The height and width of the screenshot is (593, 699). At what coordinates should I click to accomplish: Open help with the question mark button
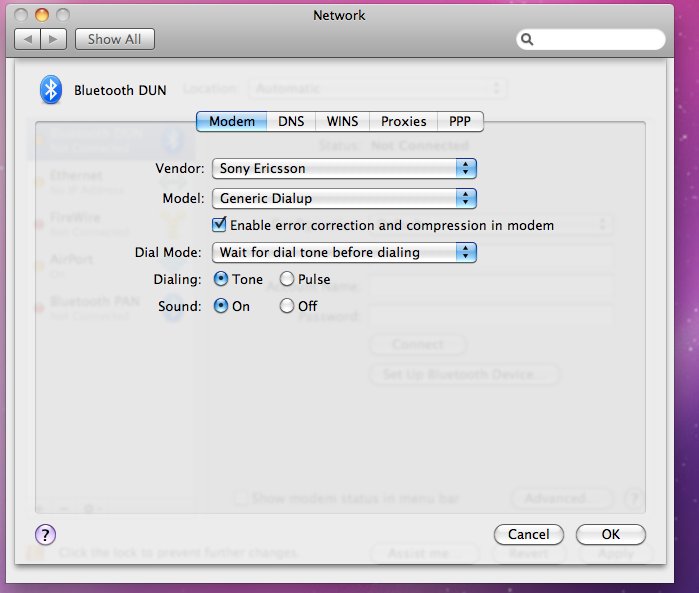point(45,534)
